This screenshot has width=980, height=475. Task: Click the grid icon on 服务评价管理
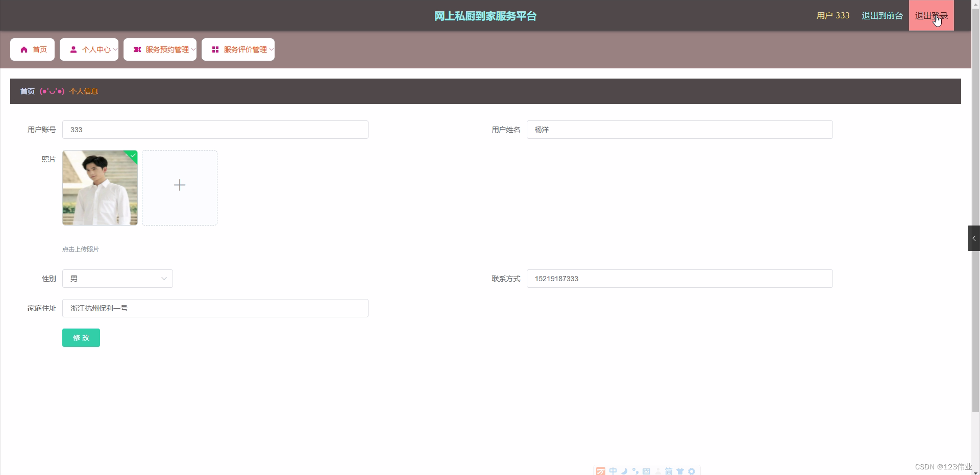coord(215,49)
